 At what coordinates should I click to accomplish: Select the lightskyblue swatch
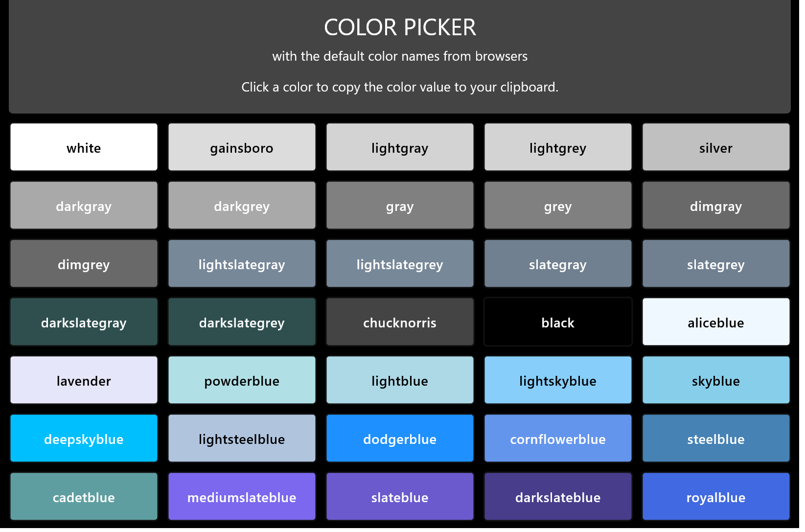(x=558, y=380)
